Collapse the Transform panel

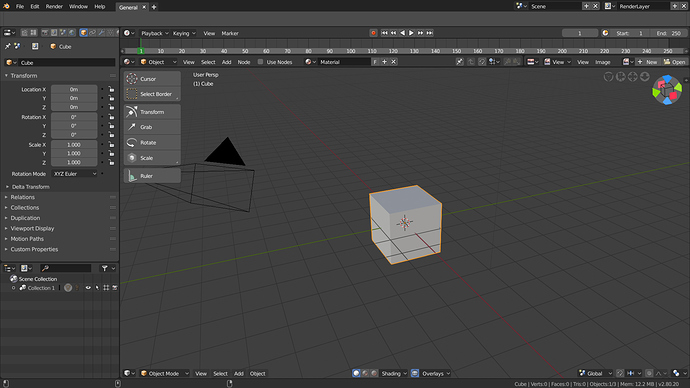(x=24, y=76)
